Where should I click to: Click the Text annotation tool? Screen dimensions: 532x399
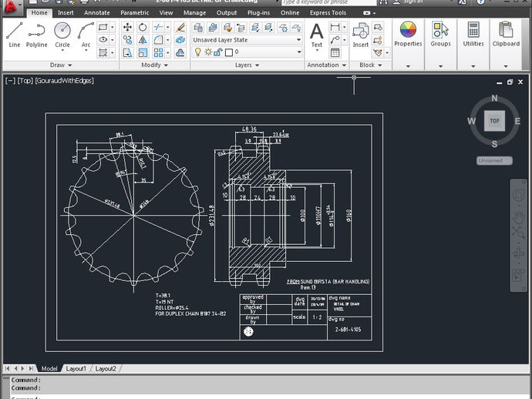[x=317, y=37]
